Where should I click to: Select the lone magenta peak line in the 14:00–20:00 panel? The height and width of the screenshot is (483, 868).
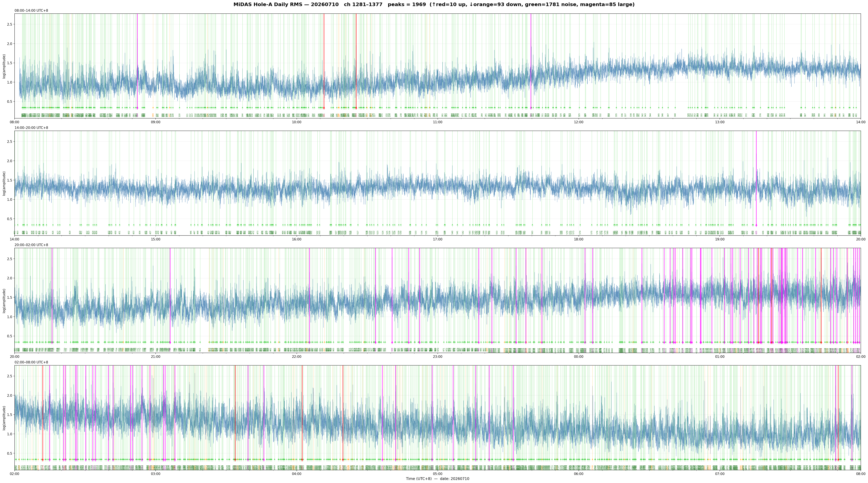[x=756, y=178]
